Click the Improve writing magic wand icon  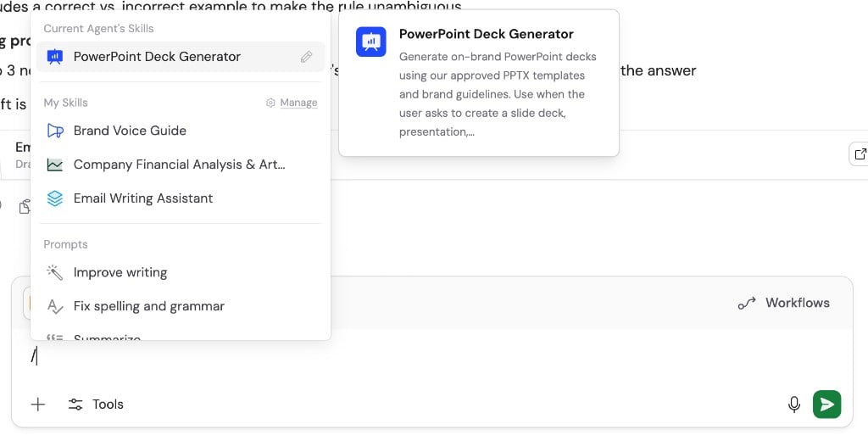[x=55, y=272]
